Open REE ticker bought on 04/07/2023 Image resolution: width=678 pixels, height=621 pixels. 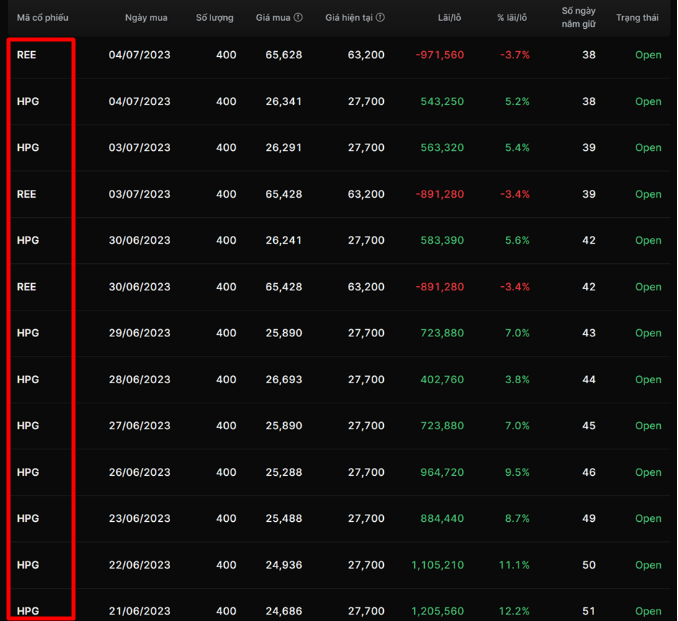point(26,55)
